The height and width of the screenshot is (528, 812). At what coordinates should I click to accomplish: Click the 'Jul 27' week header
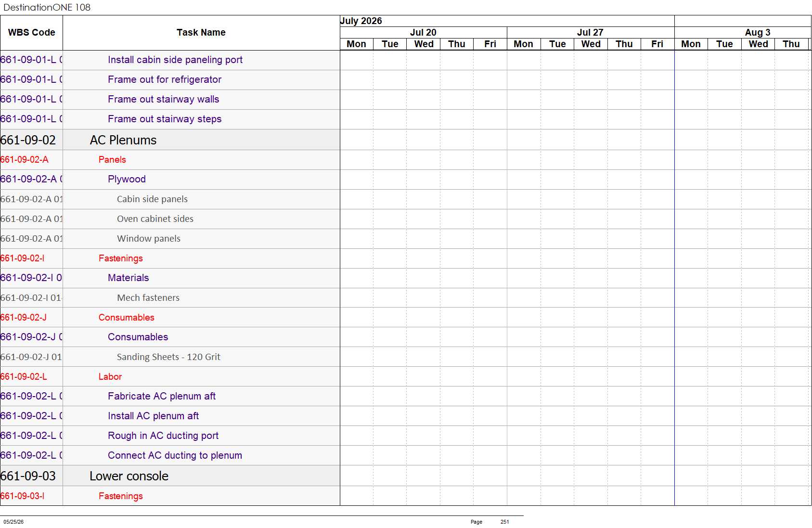[x=590, y=32]
